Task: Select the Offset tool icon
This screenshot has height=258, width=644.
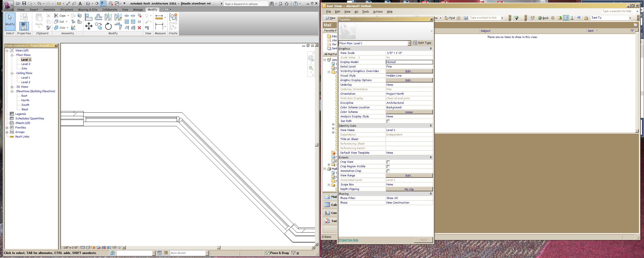Action: (98, 17)
